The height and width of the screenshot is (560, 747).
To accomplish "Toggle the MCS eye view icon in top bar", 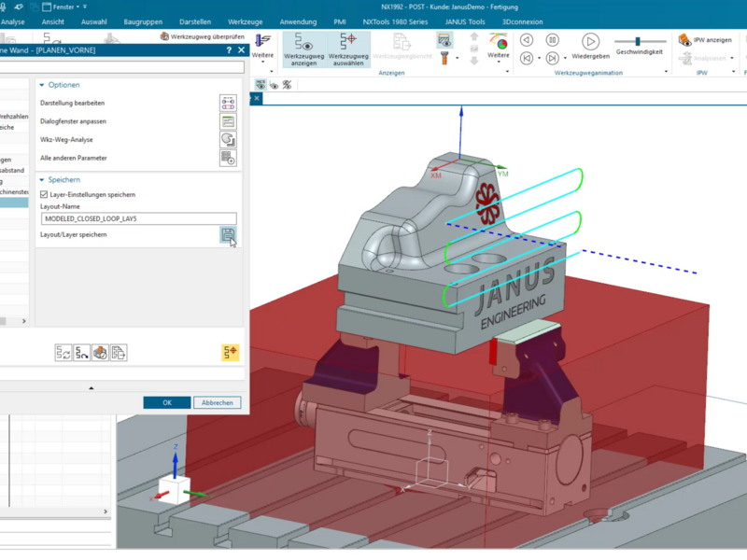I will pyautogui.click(x=261, y=85).
